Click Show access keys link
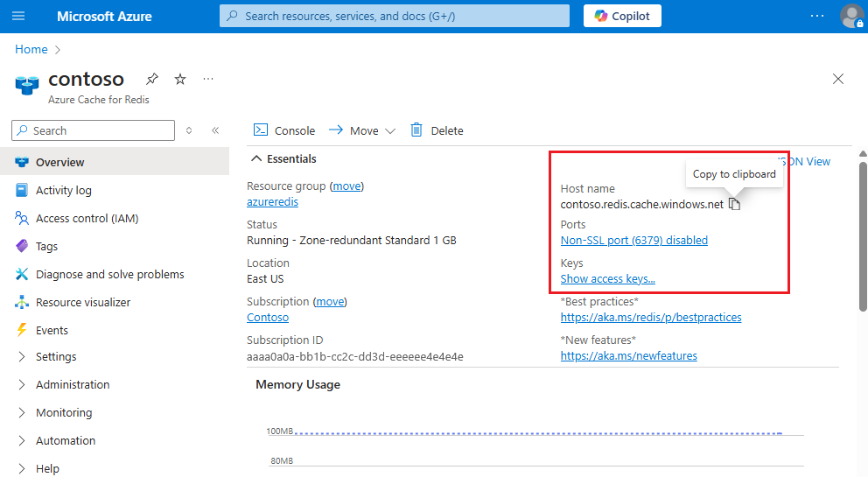The image size is (868, 477). [607, 278]
